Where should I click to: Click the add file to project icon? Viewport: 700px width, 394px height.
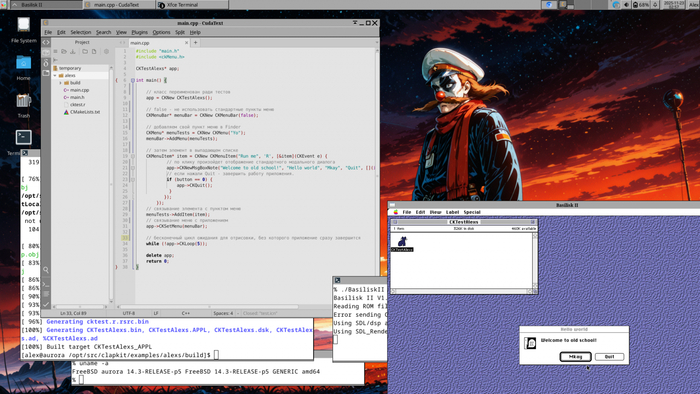point(94,51)
